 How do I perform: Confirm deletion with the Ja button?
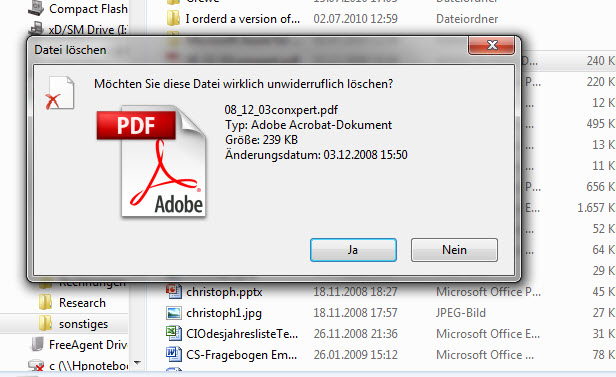pos(353,250)
